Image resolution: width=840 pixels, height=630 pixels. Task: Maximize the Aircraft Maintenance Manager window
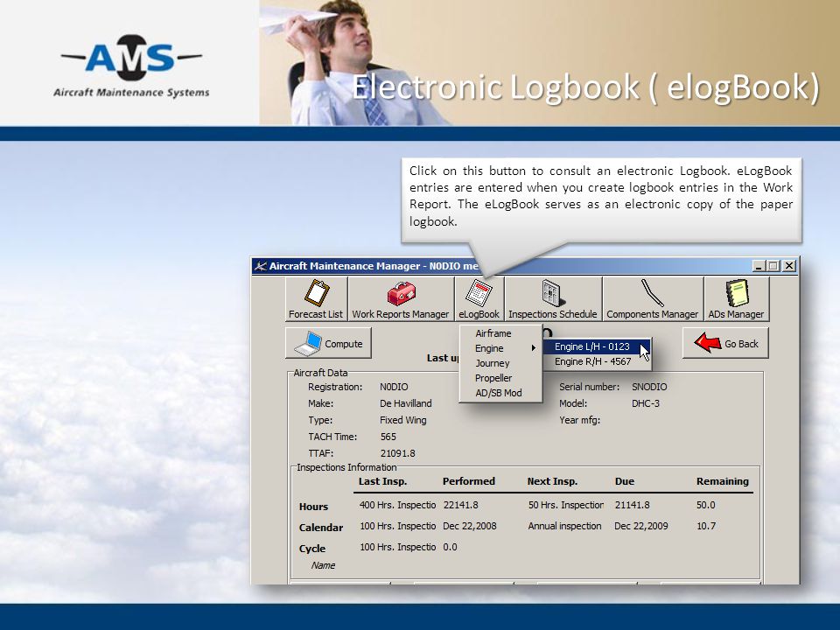pyautogui.click(x=773, y=266)
